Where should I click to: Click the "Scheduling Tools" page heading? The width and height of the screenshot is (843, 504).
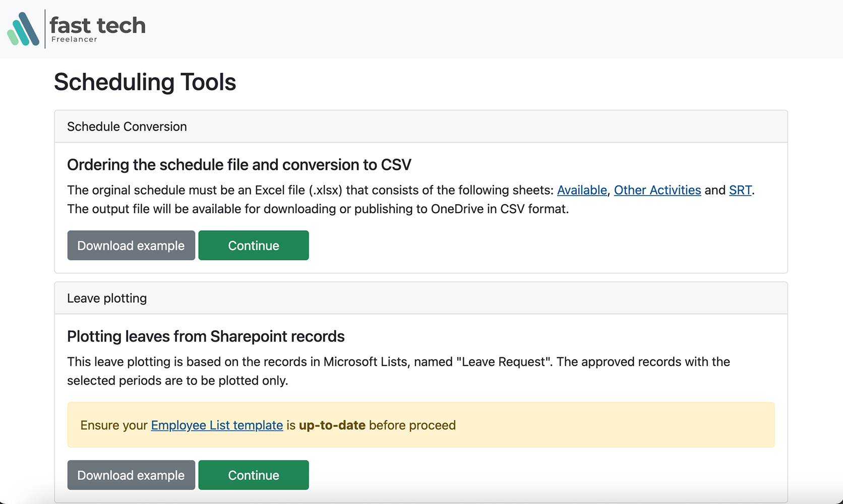tap(145, 82)
